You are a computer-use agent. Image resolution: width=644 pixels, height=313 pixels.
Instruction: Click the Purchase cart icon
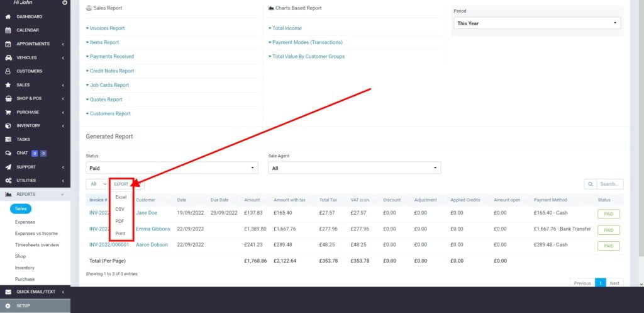click(x=8, y=112)
